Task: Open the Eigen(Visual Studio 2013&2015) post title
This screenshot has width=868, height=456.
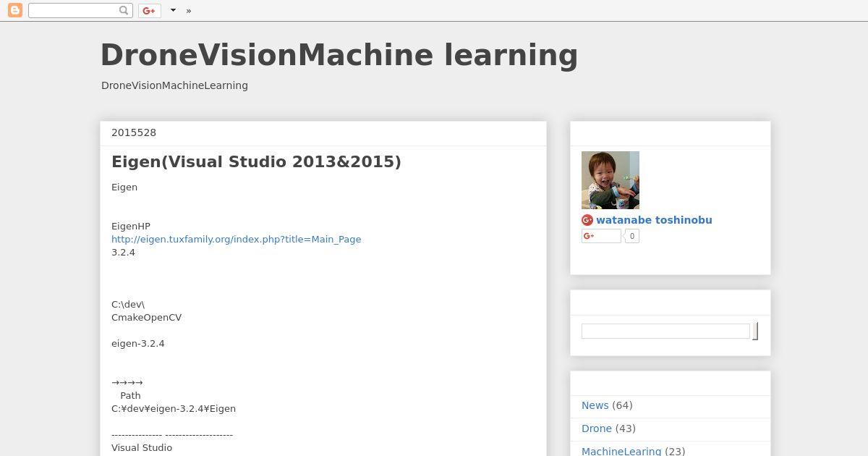Action: coord(256,161)
